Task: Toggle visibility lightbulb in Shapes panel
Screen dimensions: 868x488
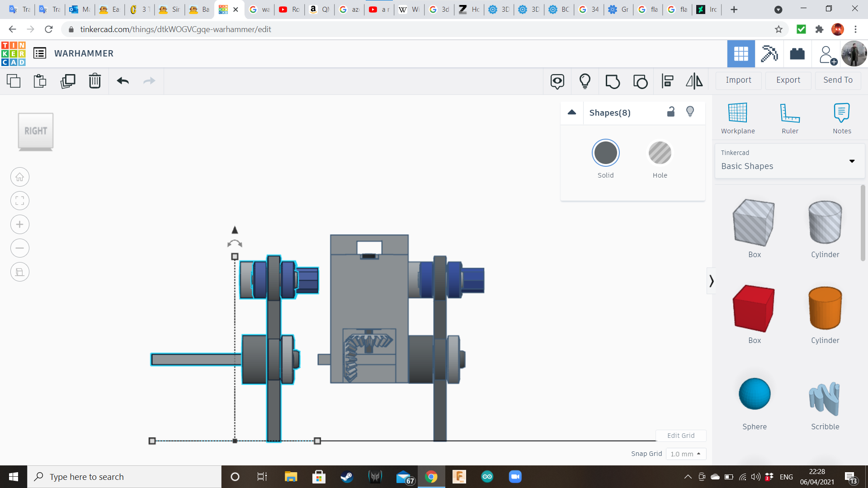Action: tap(690, 112)
